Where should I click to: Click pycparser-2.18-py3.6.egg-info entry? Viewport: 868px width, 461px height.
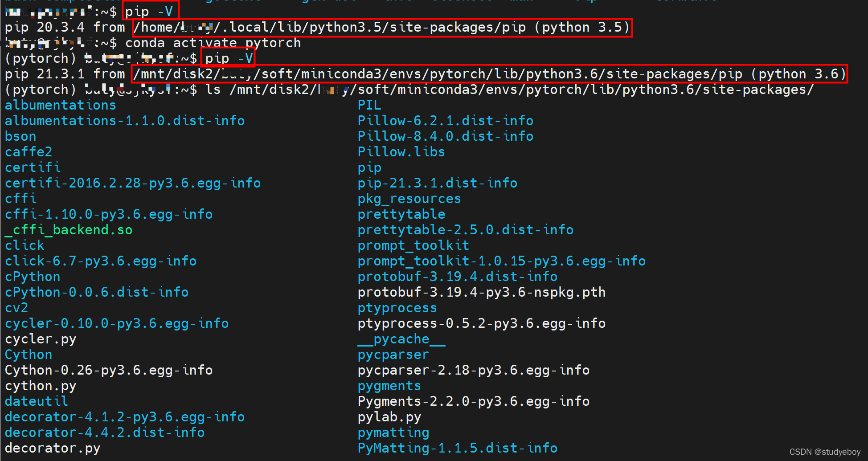474,370
